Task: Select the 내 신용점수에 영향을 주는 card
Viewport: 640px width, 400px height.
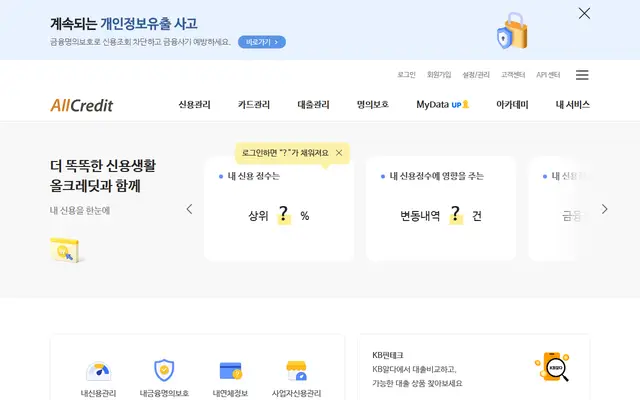Action: (x=441, y=208)
